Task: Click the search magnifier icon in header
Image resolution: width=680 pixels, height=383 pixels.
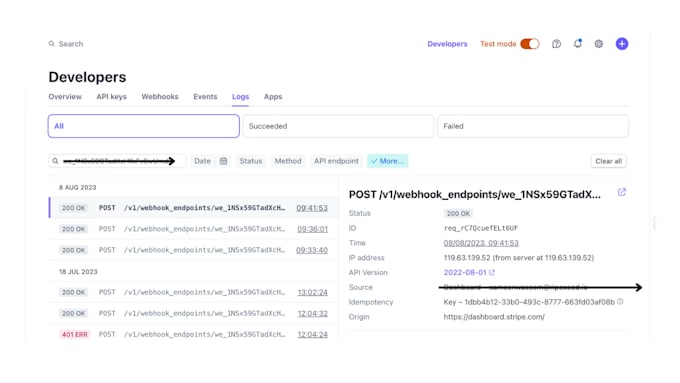Action: 52,44
